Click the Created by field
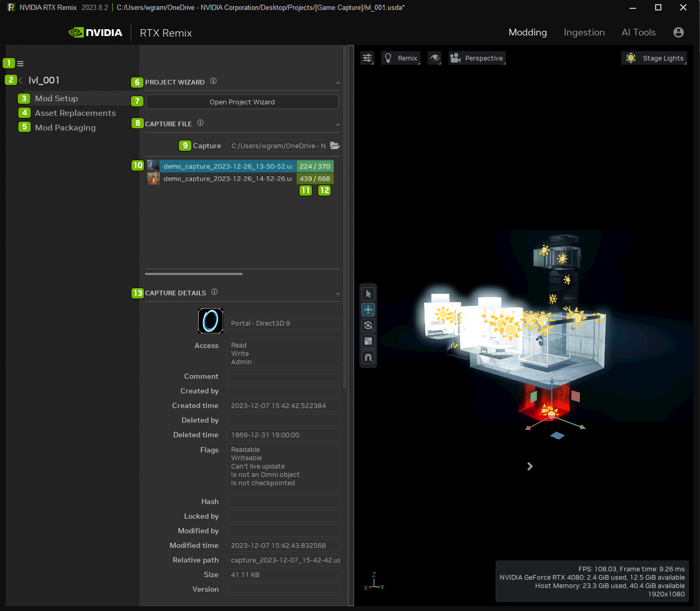Viewport: 700px width, 611px height. click(283, 391)
